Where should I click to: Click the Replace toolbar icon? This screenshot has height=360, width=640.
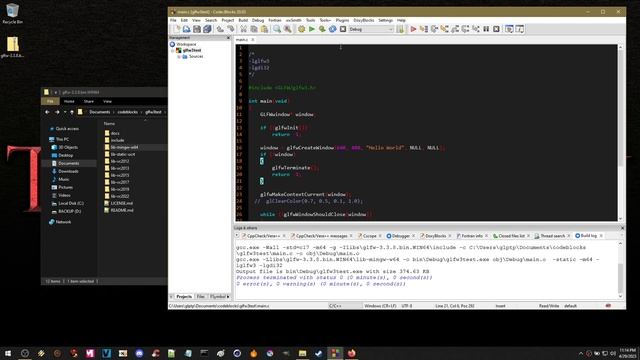288,29
